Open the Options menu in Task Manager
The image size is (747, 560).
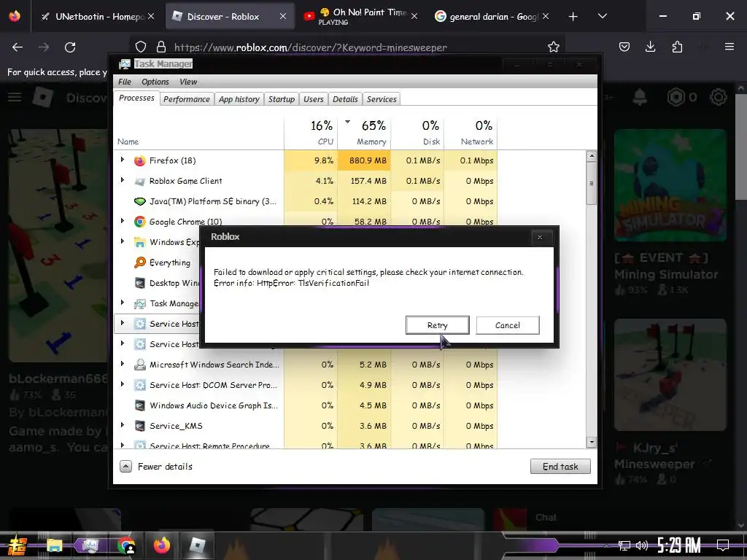155,82
